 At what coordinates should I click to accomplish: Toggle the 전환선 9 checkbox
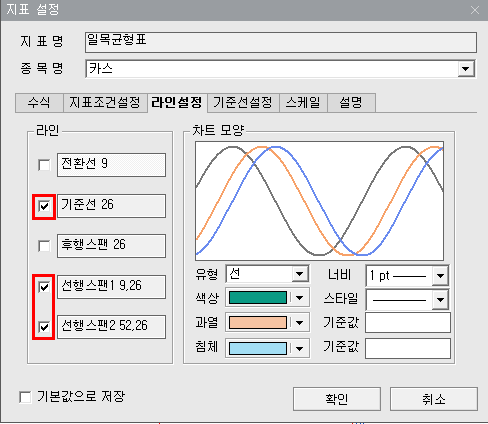coord(44,165)
